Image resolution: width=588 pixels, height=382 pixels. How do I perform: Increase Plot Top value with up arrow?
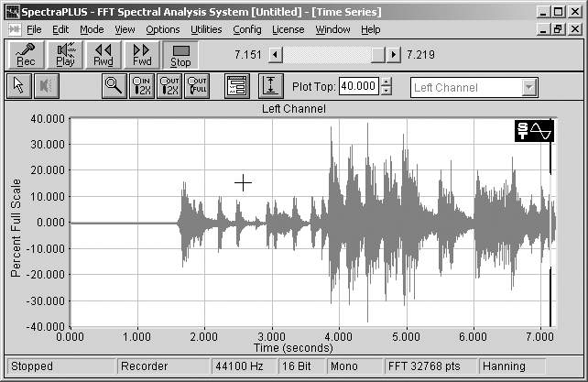coord(387,82)
